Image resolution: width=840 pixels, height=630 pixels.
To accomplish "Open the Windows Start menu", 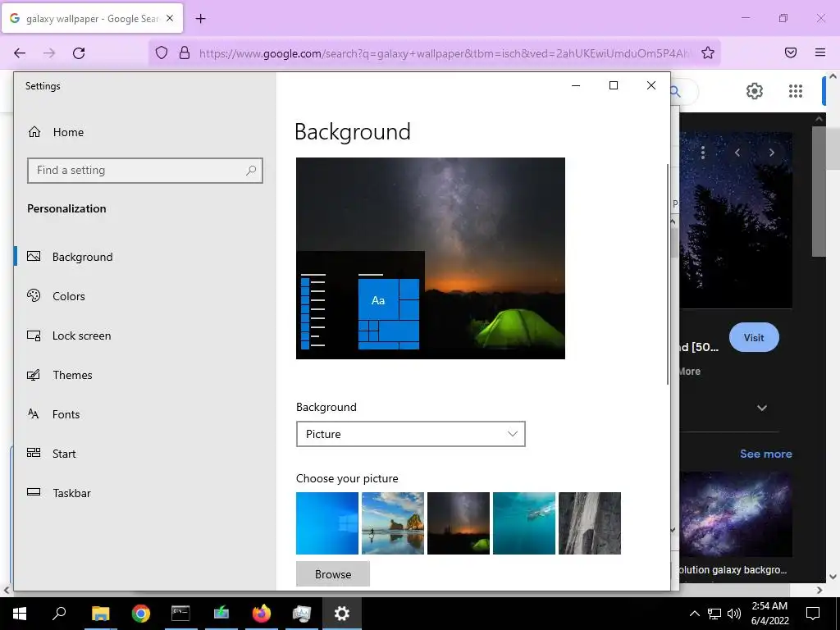I will coord(20,614).
